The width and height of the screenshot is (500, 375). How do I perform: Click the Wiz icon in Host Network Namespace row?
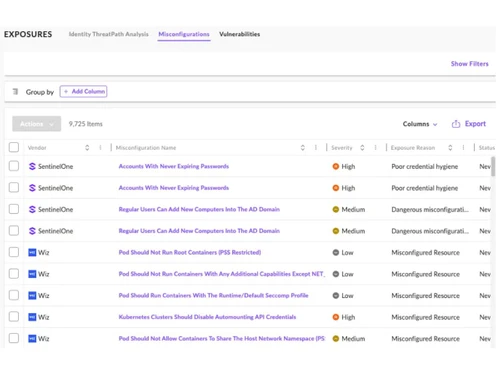tap(32, 339)
